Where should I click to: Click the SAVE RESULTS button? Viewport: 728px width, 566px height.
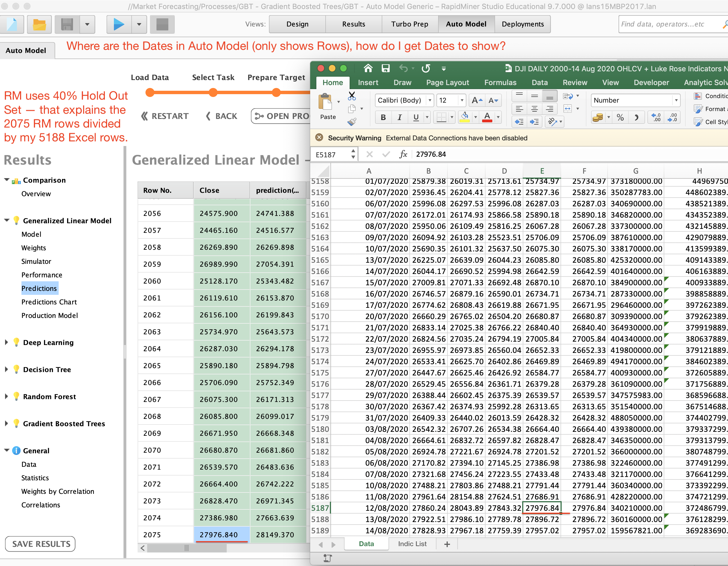tap(40, 544)
